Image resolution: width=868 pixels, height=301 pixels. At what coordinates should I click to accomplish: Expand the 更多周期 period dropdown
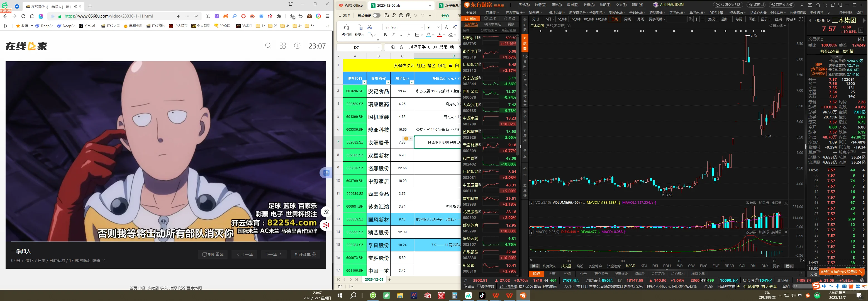tap(657, 19)
